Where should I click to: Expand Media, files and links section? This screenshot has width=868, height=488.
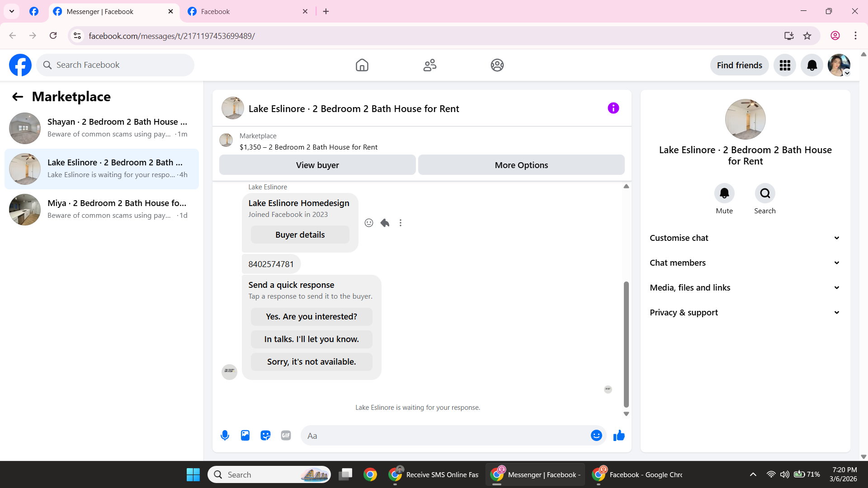click(745, 288)
